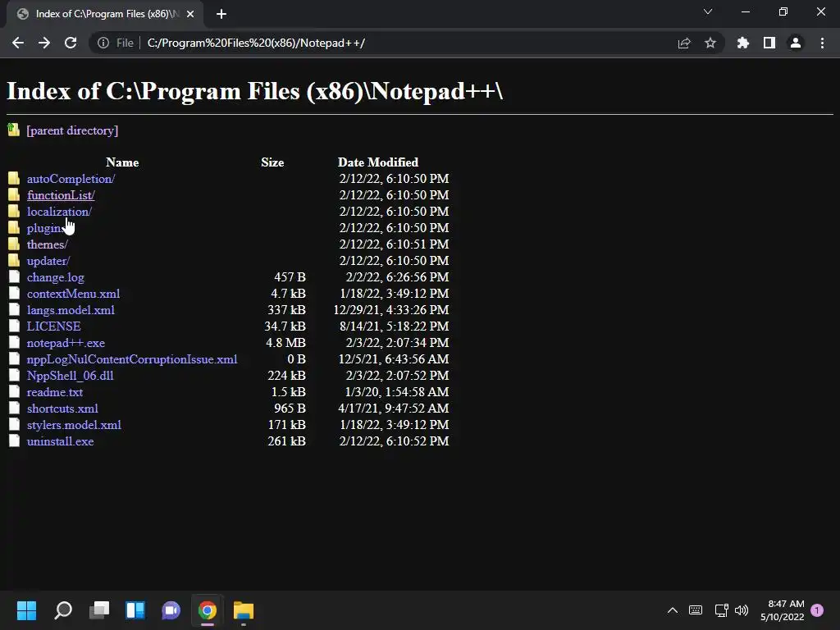Open the tab search dropdown
The image size is (840, 630).
pyautogui.click(x=708, y=11)
